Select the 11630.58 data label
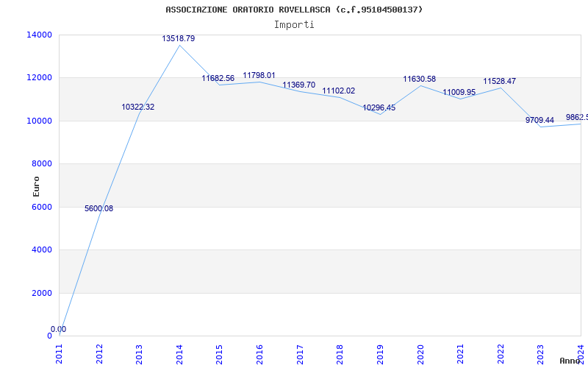The image size is (588, 368). click(420, 79)
